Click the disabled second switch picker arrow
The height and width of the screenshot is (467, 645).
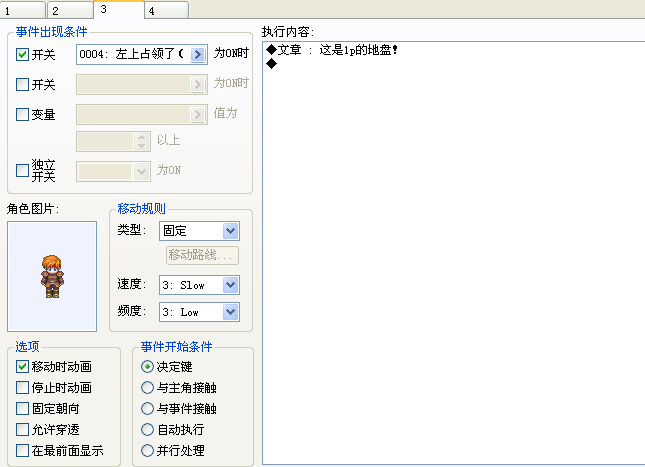(x=198, y=84)
